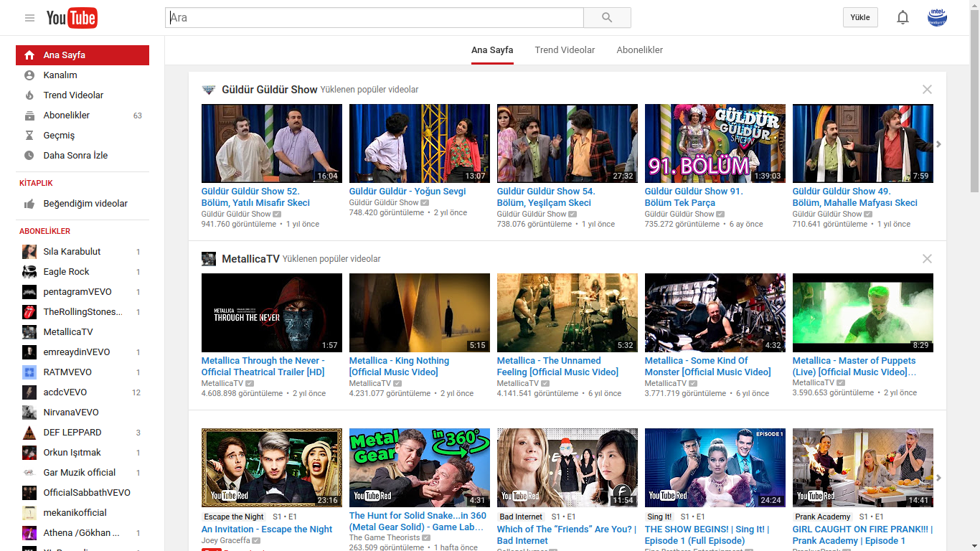980x551 pixels.
Task: Show more Güldür Güldür Show videos arrow
Action: (938, 144)
